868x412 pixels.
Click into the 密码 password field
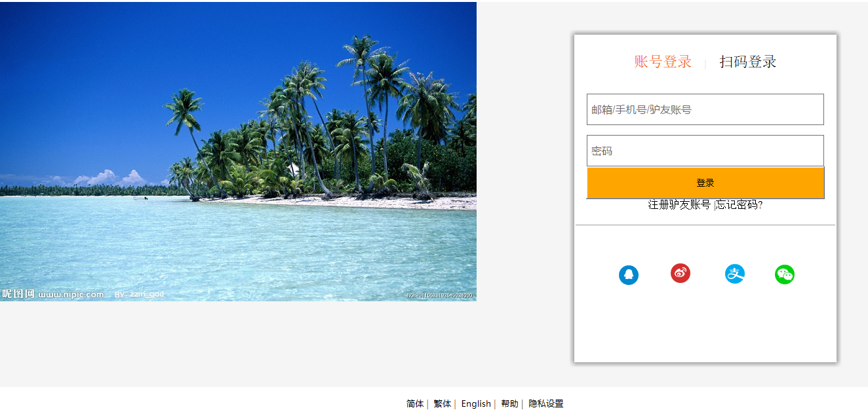coord(705,151)
